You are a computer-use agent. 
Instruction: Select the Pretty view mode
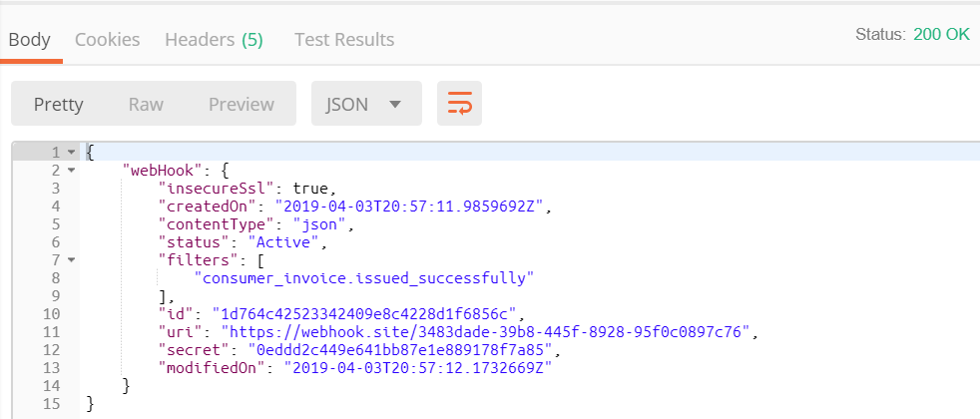[58, 104]
